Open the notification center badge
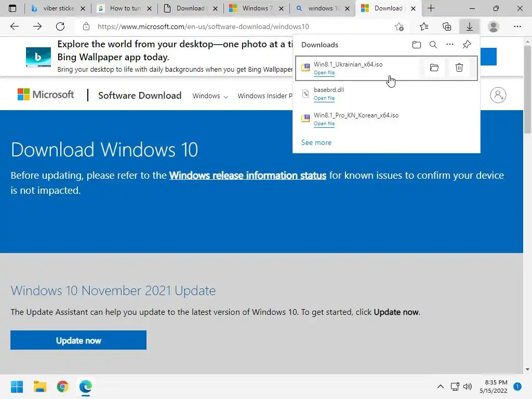532x399 pixels. [x=517, y=387]
